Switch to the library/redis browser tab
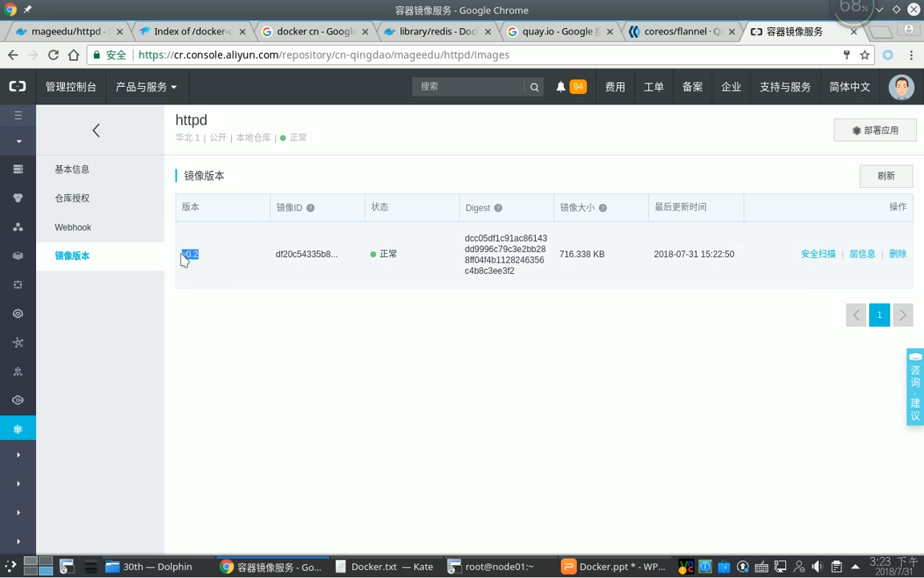The image size is (924, 578). (x=438, y=31)
